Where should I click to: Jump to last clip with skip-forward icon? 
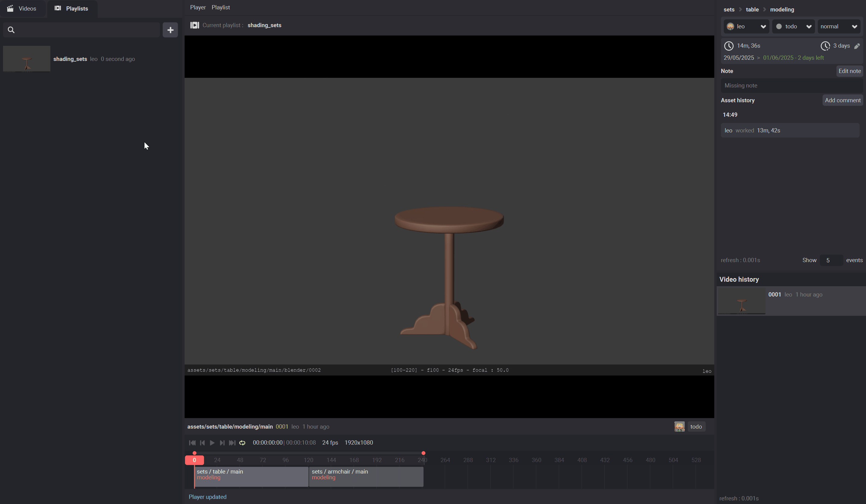(x=232, y=443)
